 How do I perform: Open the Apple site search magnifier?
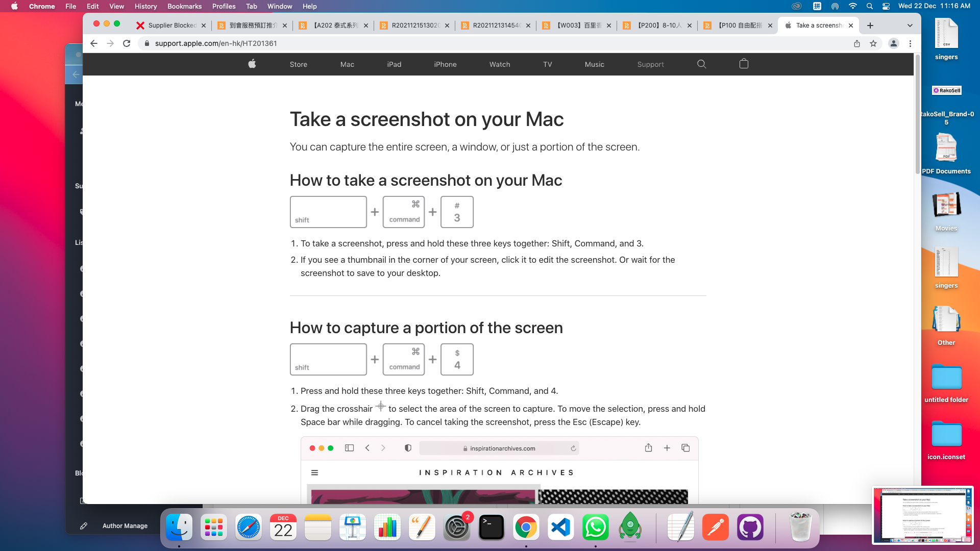(701, 64)
